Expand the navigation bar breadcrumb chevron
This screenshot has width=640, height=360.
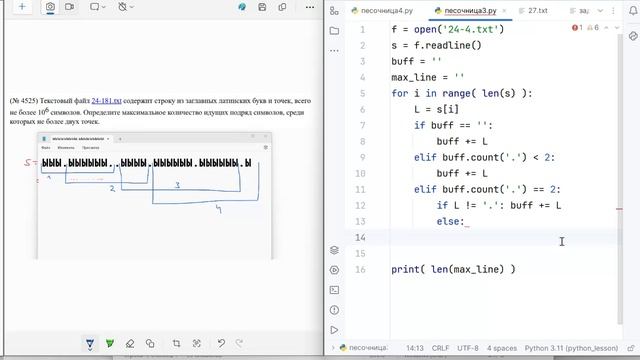333,348
